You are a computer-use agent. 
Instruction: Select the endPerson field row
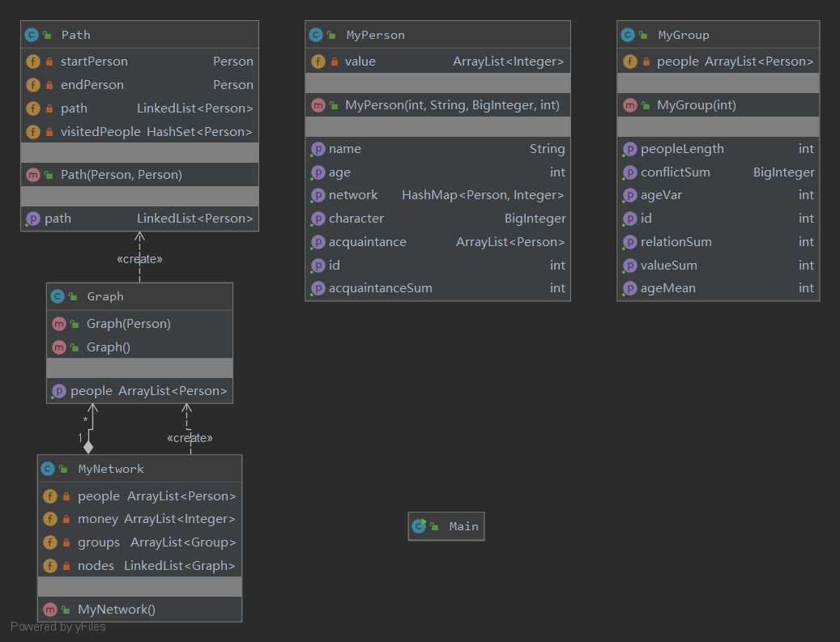click(x=139, y=85)
